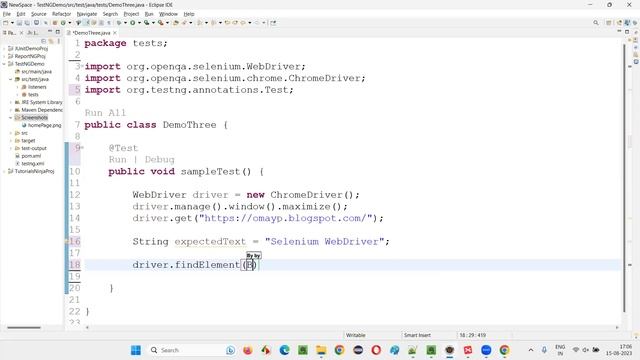
Task: Open the Project menu
Action: click(x=131, y=14)
